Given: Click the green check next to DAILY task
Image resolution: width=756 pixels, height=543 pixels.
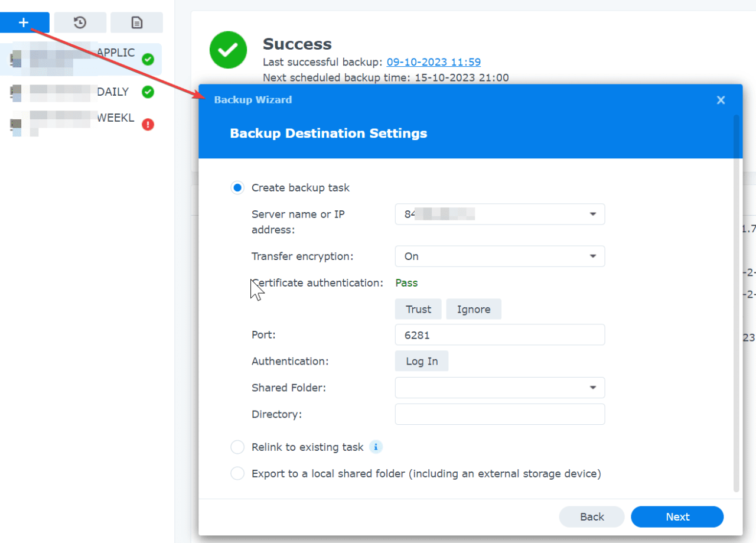Looking at the screenshot, I should (x=148, y=92).
